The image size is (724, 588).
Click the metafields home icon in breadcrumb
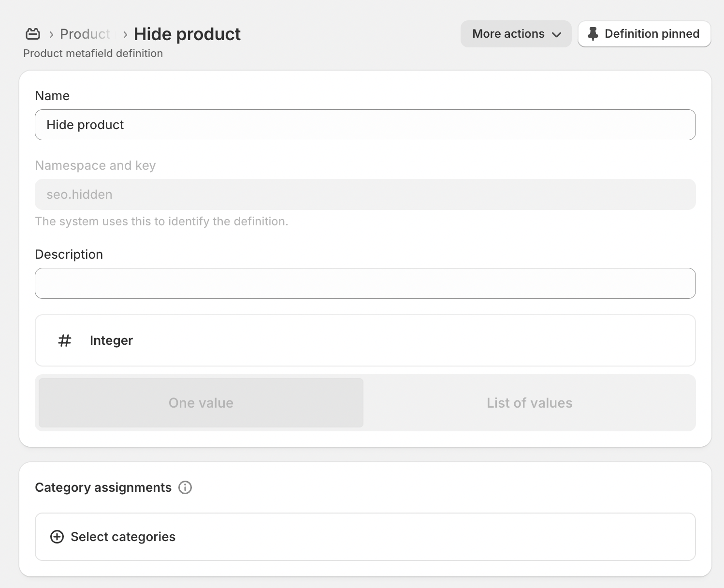coord(33,34)
